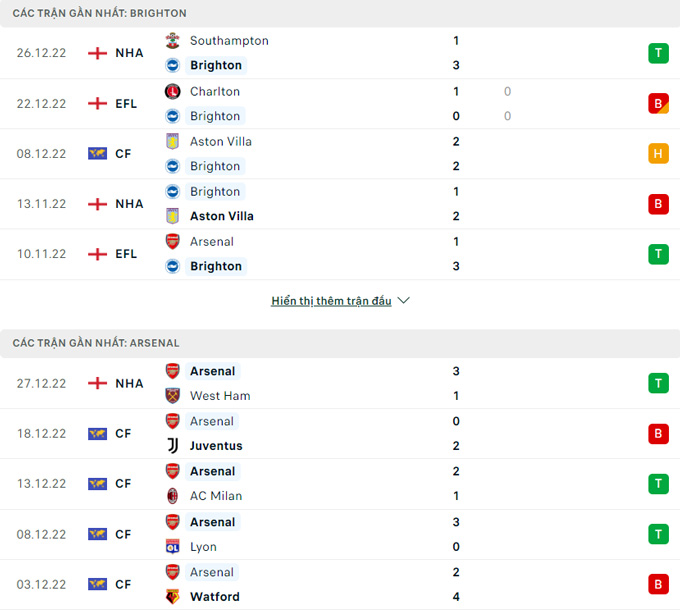Click the England flag beside NHA on 26.12.22
Viewport: 680px width, 612px height.
click(x=97, y=53)
